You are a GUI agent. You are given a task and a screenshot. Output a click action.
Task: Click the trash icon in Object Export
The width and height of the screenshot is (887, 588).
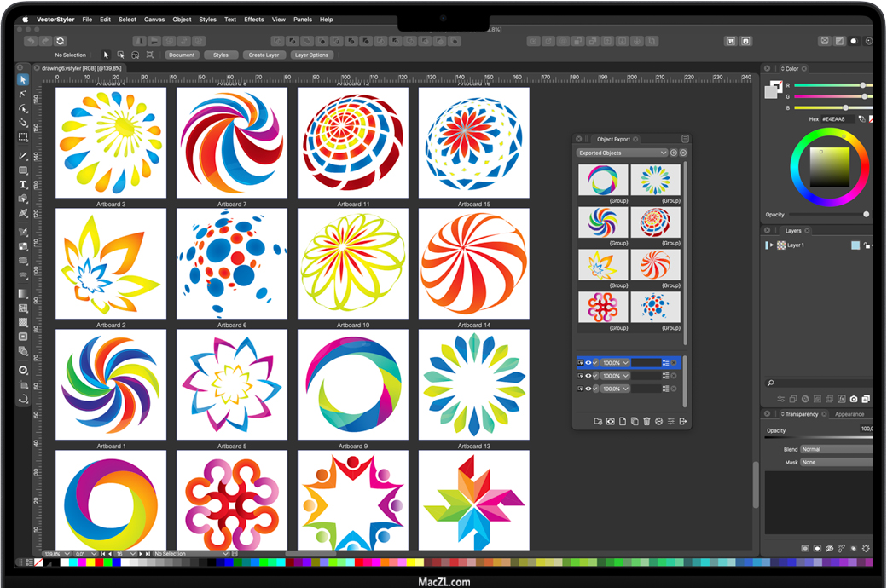646,422
